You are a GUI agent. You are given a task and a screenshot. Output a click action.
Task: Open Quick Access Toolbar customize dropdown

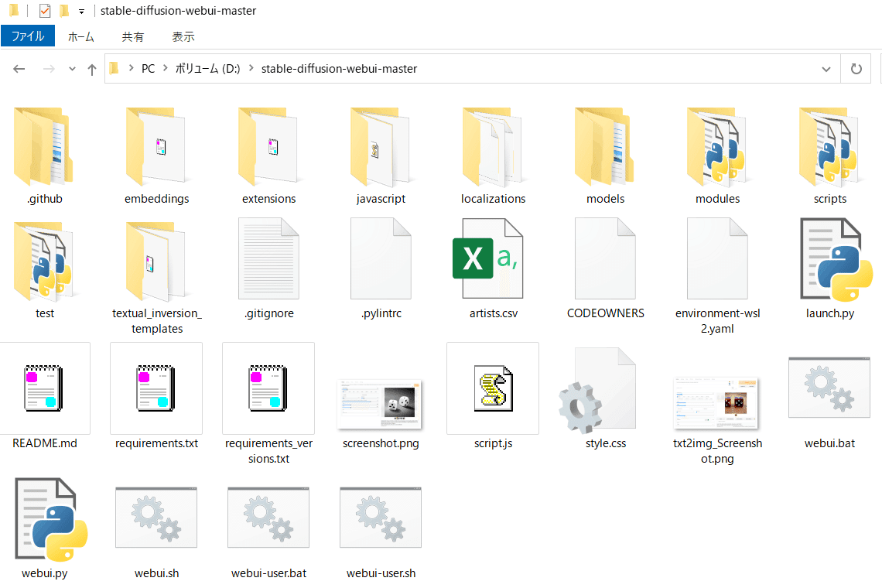81,12
